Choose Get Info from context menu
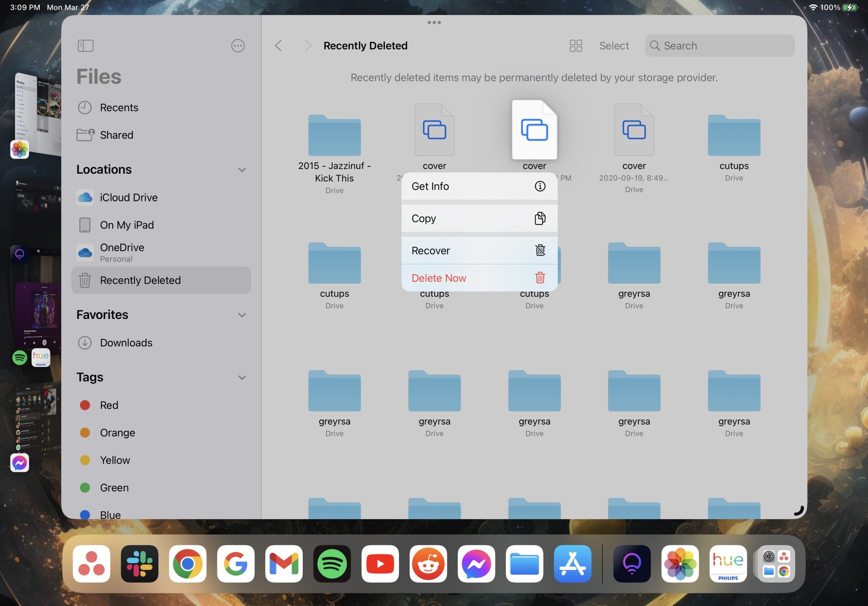This screenshot has width=868, height=606. (479, 186)
